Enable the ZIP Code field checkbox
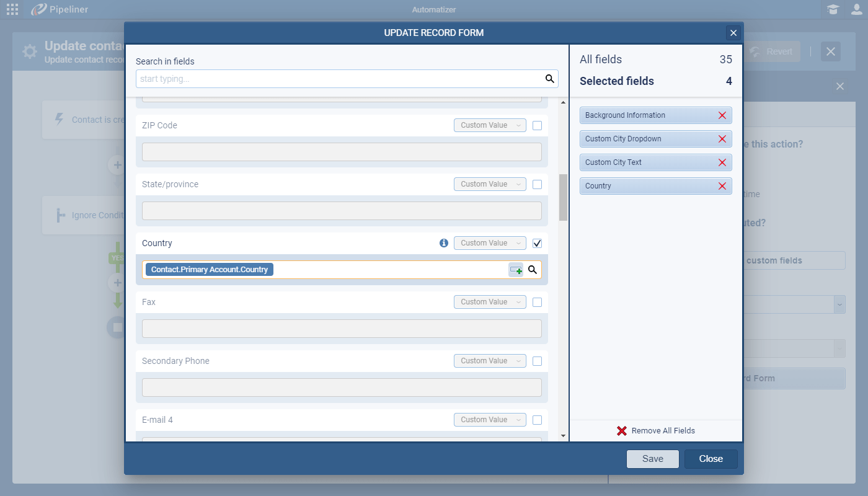 tap(537, 125)
